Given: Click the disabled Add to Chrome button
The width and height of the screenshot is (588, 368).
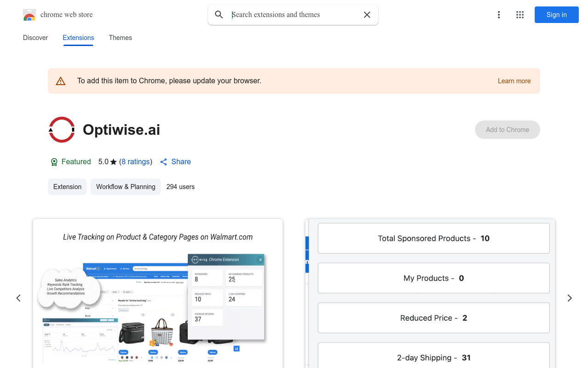Looking at the screenshot, I should [508, 130].
